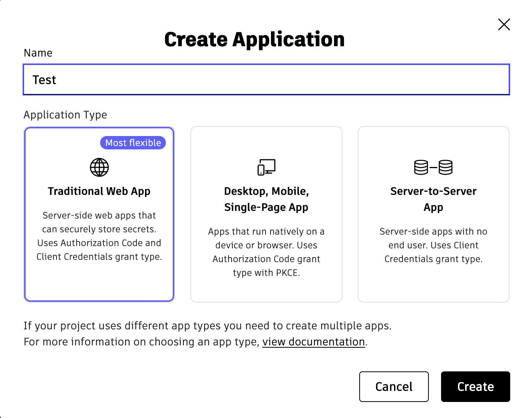The image size is (532, 418).
Task: Open the view documentation link
Action: pyautogui.click(x=314, y=342)
